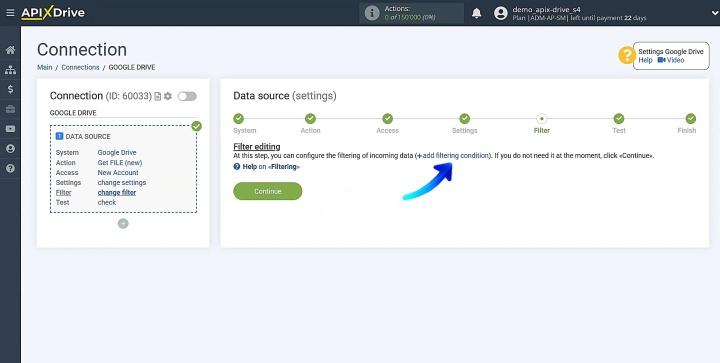
Task: Click the Google Drive system link
Action: (x=117, y=152)
